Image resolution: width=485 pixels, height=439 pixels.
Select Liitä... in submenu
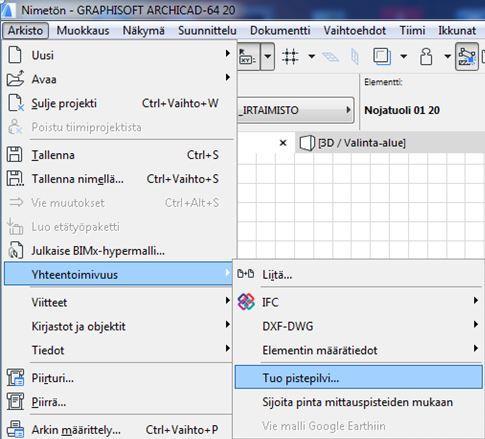point(359,275)
